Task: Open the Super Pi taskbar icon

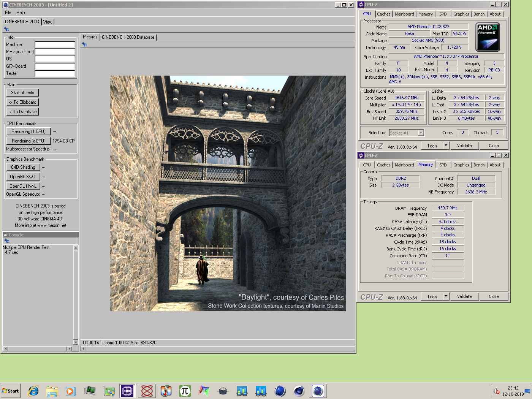Action: (x=185, y=391)
